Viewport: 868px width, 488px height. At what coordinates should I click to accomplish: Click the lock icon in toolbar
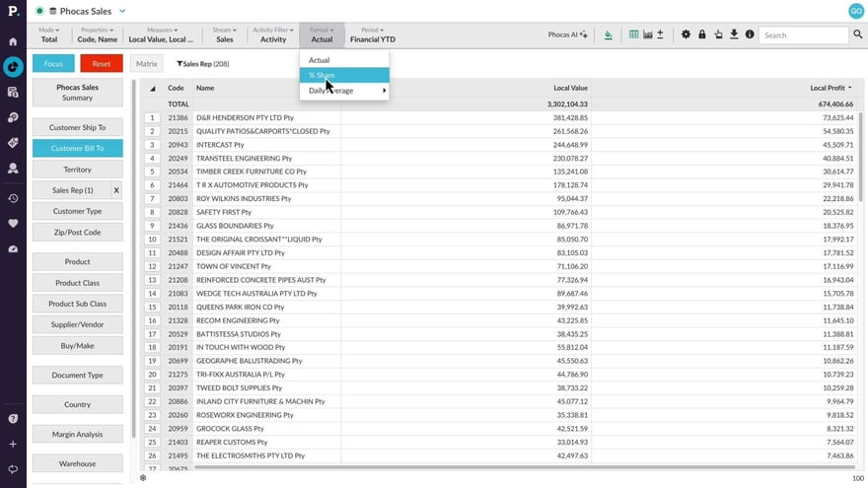(x=702, y=35)
